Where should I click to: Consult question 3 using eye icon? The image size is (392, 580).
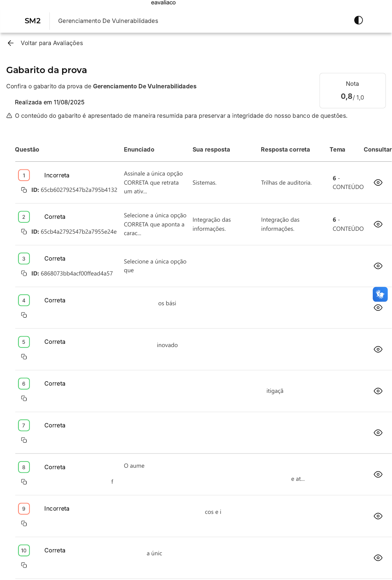click(378, 266)
